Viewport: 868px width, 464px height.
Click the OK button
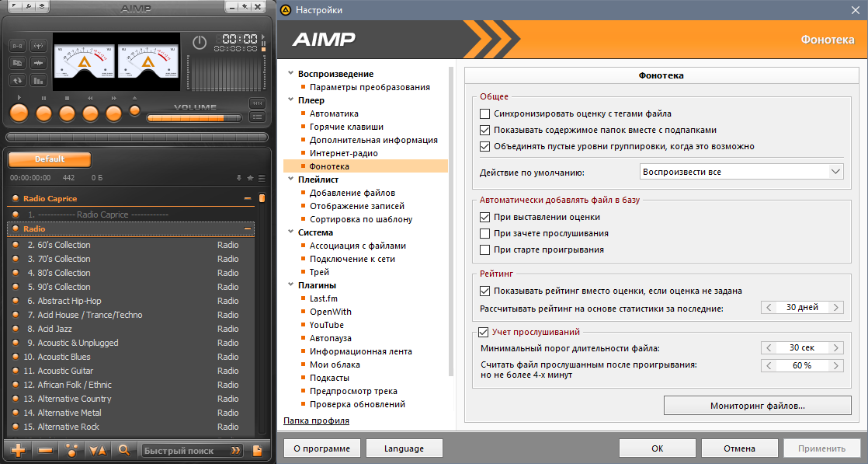[657, 448]
